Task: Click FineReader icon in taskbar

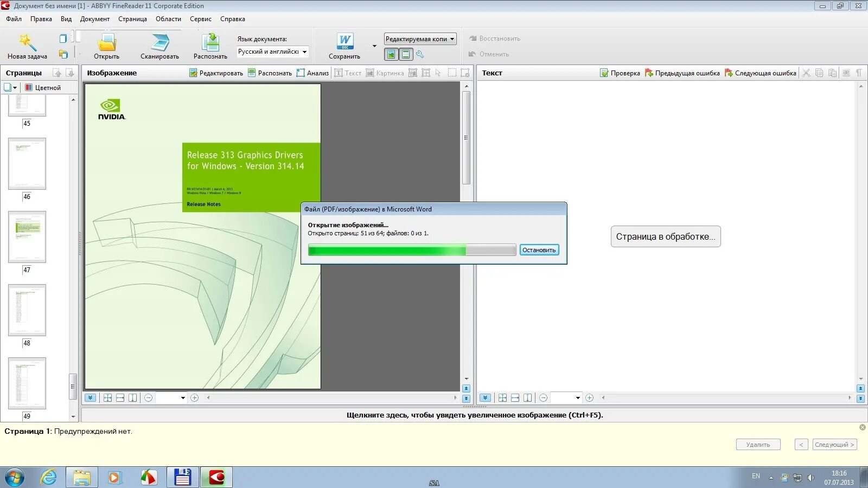Action: [216, 478]
